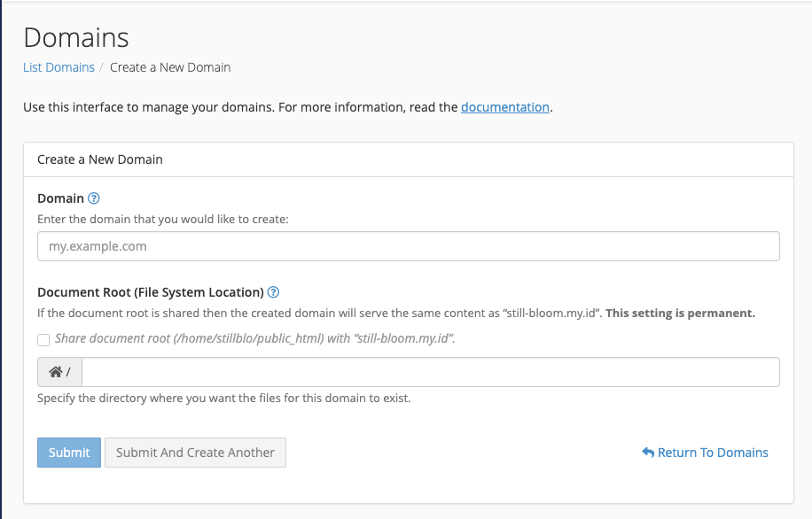The width and height of the screenshot is (812, 519).
Task: Follow the Return To Domains link
Action: [713, 453]
